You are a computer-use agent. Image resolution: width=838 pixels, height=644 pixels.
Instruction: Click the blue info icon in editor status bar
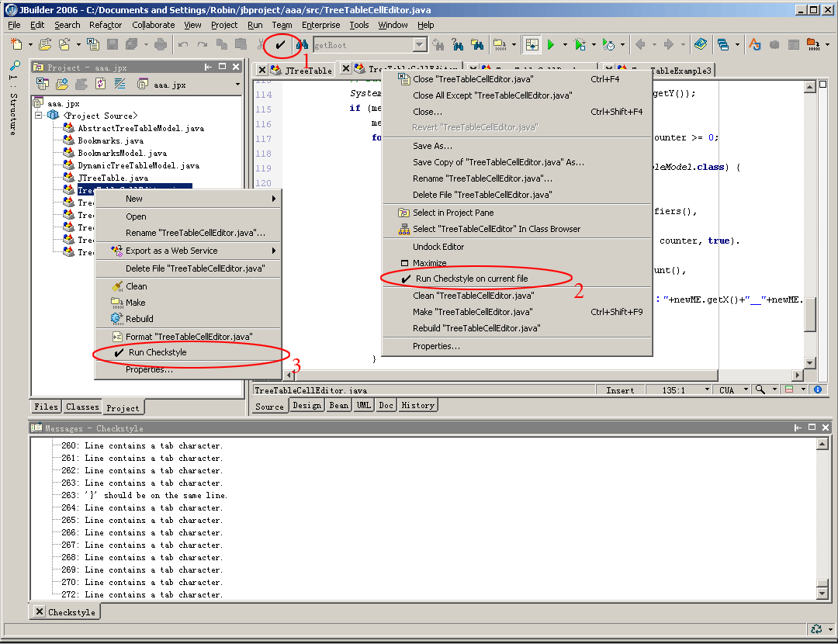click(818, 390)
